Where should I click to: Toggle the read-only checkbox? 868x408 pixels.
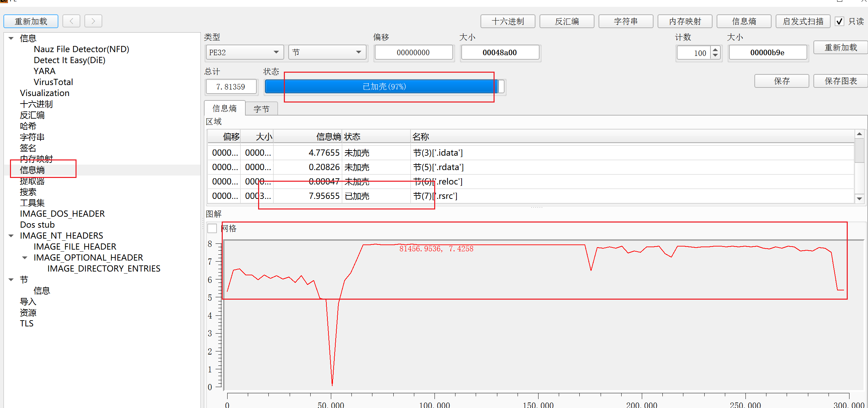coord(840,22)
